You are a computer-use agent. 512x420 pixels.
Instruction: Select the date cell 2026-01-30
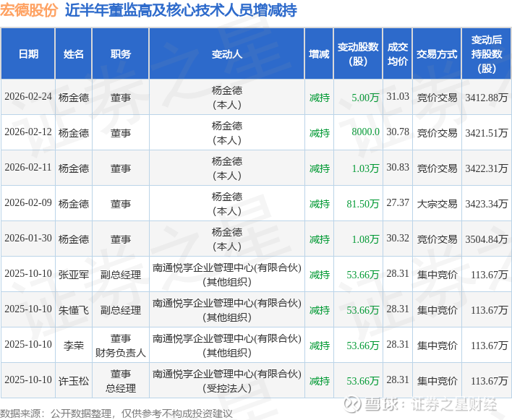pos(28,239)
